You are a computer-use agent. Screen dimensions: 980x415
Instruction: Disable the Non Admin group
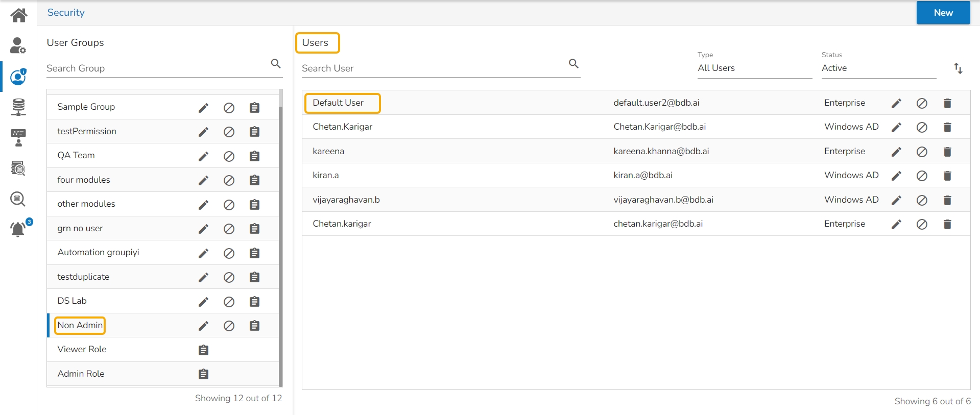229,326
